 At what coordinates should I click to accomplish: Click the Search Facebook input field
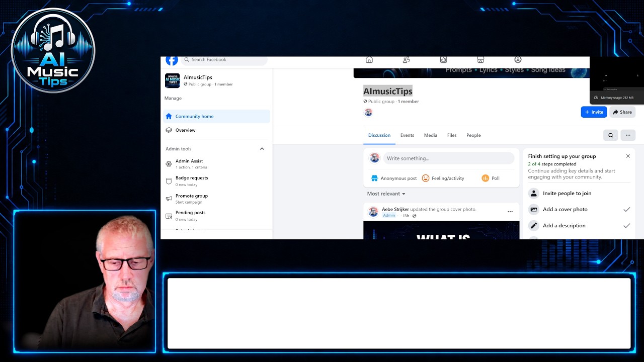[x=224, y=60]
